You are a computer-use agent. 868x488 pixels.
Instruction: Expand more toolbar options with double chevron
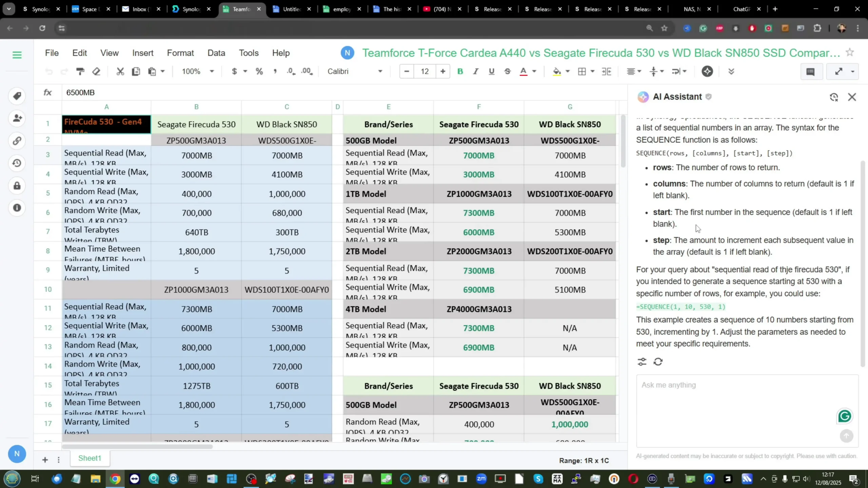[x=731, y=72]
